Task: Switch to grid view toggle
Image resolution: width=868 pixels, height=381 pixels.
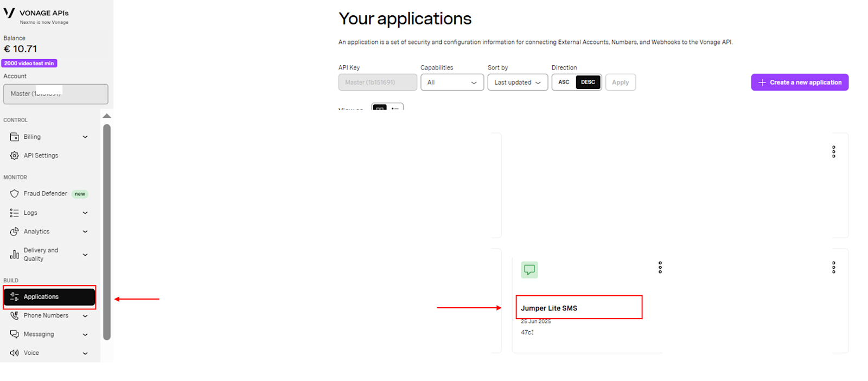Action: coord(380,106)
